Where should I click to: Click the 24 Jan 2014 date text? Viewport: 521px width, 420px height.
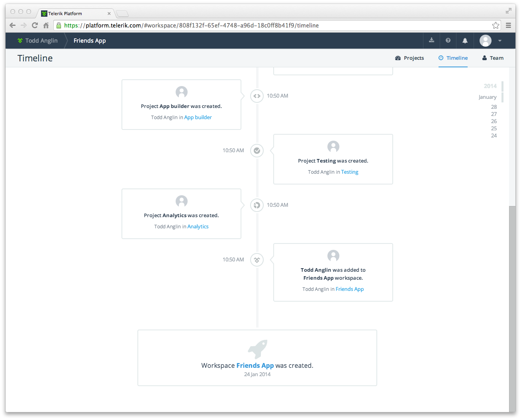click(x=257, y=375)
